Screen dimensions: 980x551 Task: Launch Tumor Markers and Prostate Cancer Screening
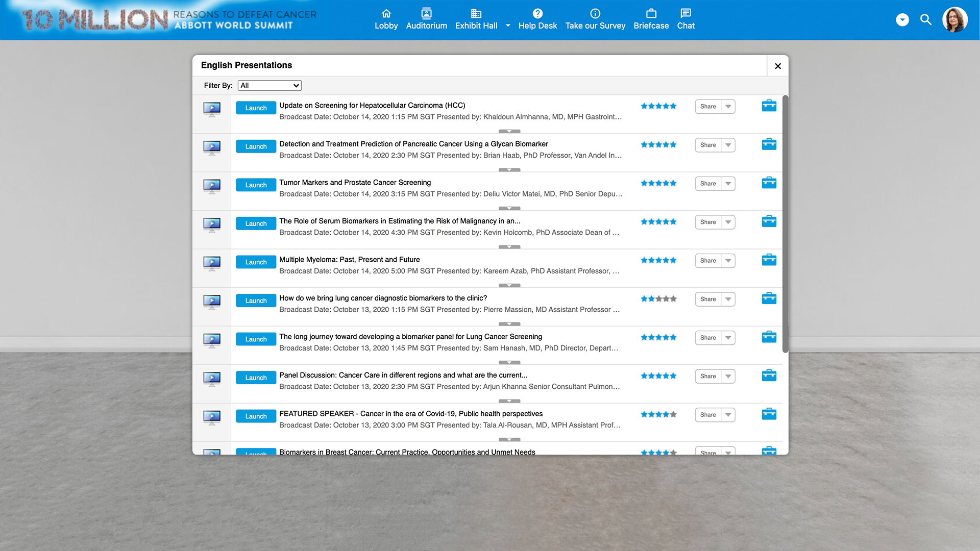[x=256, y=185]
